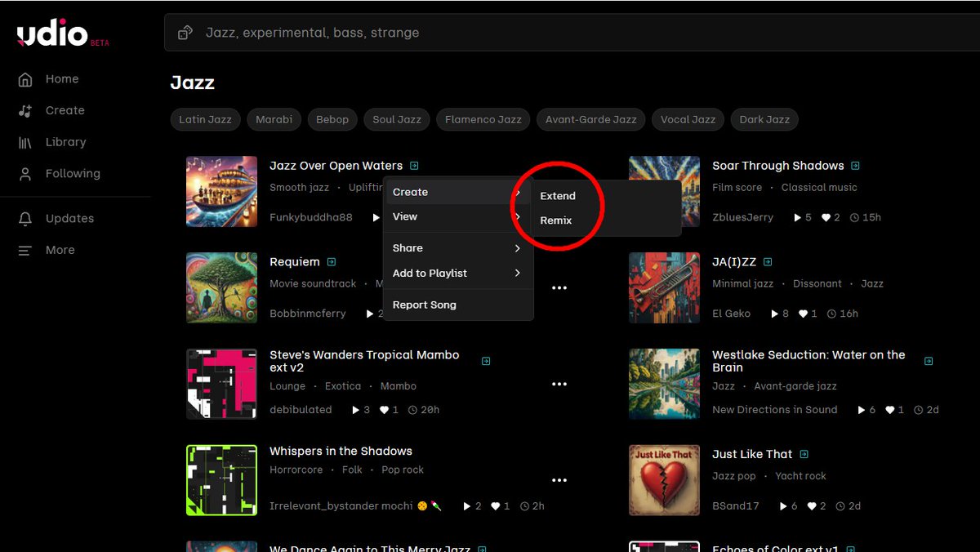
Task: Open link icon next to JA(I)ZZ
Action: pos(768,262)
